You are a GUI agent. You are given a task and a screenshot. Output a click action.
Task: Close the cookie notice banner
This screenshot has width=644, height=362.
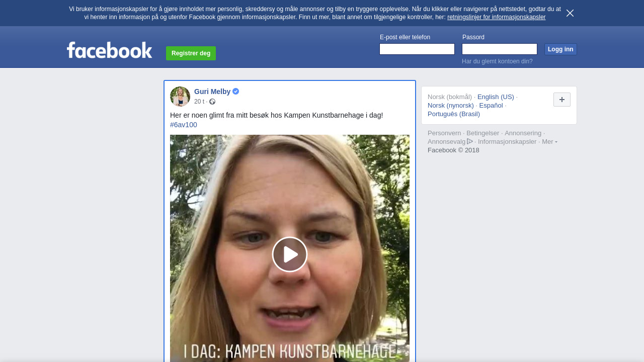[570, 13]
